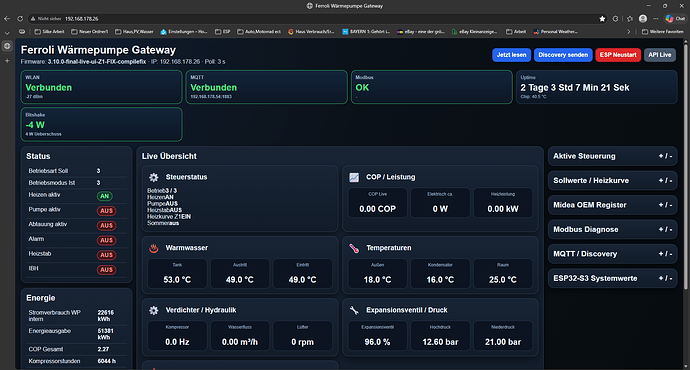Screen dimensions: 690x370
Task: Click the COP / Leistung chart icon
Action: tap(354, 177)
